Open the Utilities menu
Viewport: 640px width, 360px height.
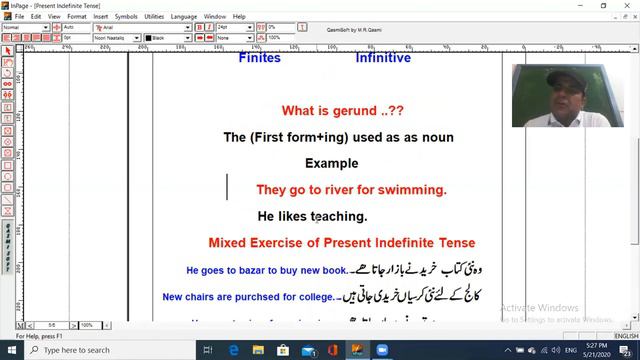154,17
